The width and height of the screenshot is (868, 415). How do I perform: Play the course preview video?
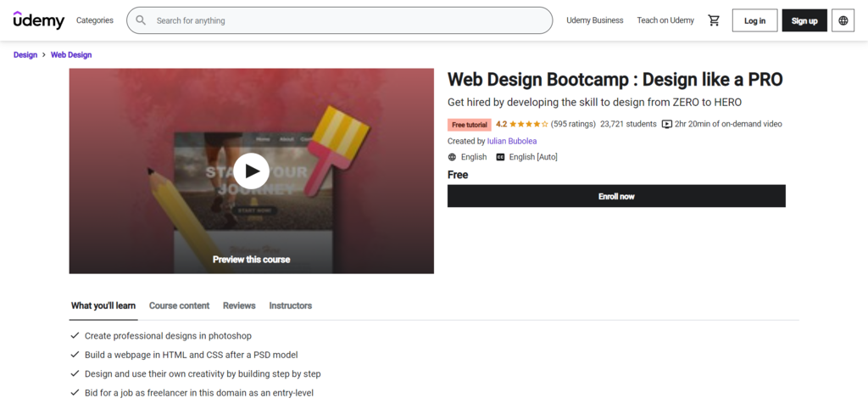point(251,171)
